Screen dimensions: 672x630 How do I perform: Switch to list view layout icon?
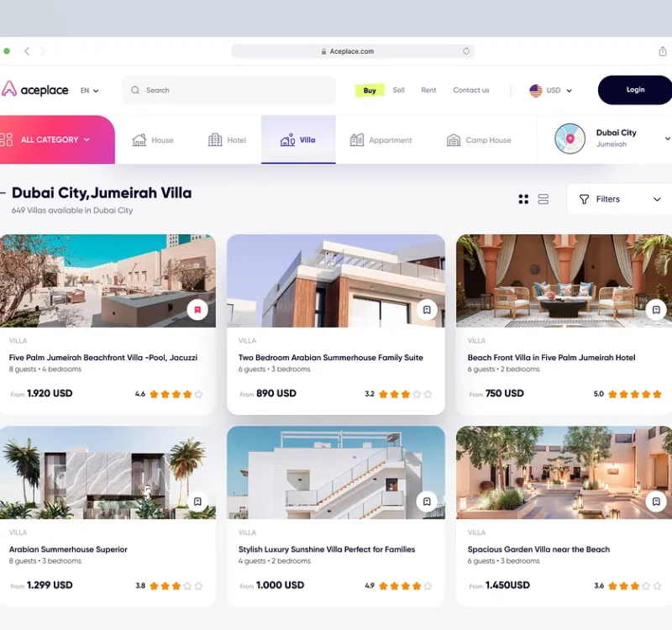coord(543,199)
